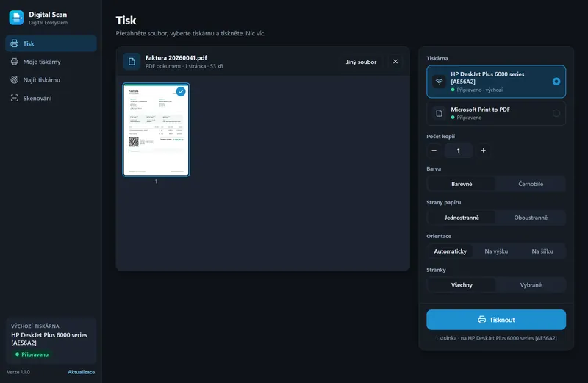The height and width of the screenshot is (383, 588).
Task: Click the copies count field showing 1
Action: (x=458, y=151)
